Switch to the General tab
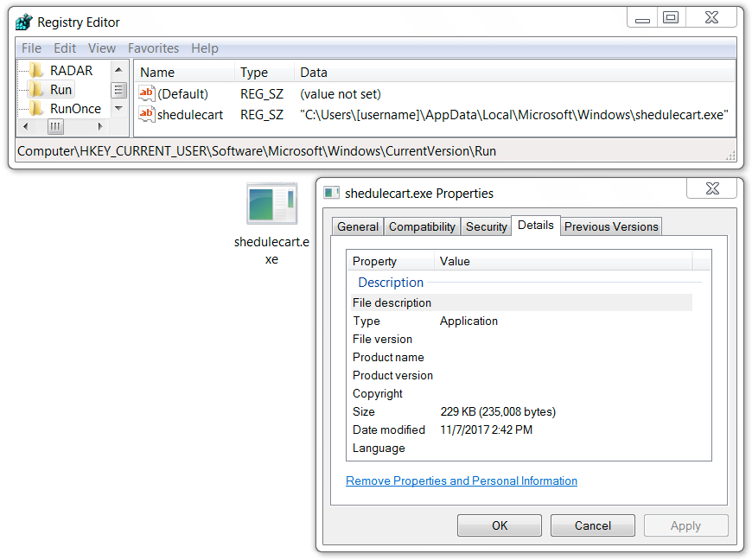The height and width of the screenshot is (560, 752). coord(358,226)
